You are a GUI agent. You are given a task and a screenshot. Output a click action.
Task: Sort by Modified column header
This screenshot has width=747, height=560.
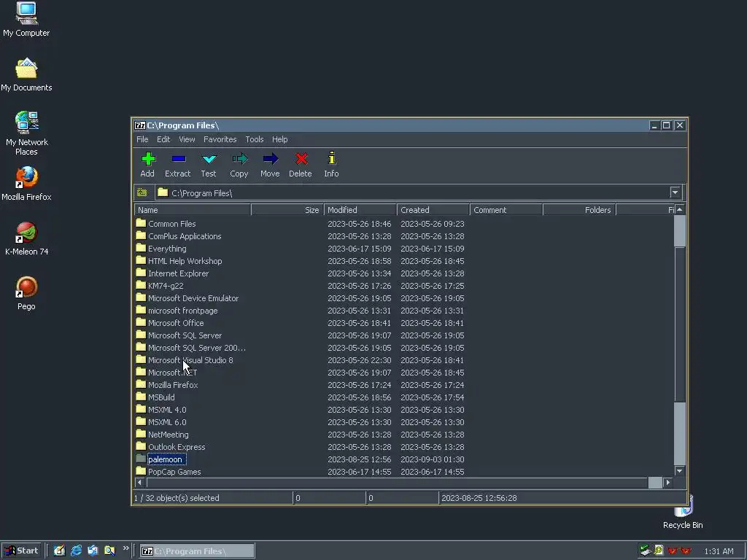360,210
